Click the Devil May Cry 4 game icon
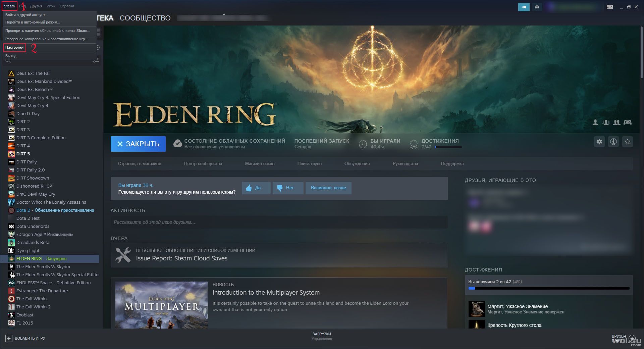The height and width of the screenshot is (349, 644). pyautogui.click(x=11, y=106)
